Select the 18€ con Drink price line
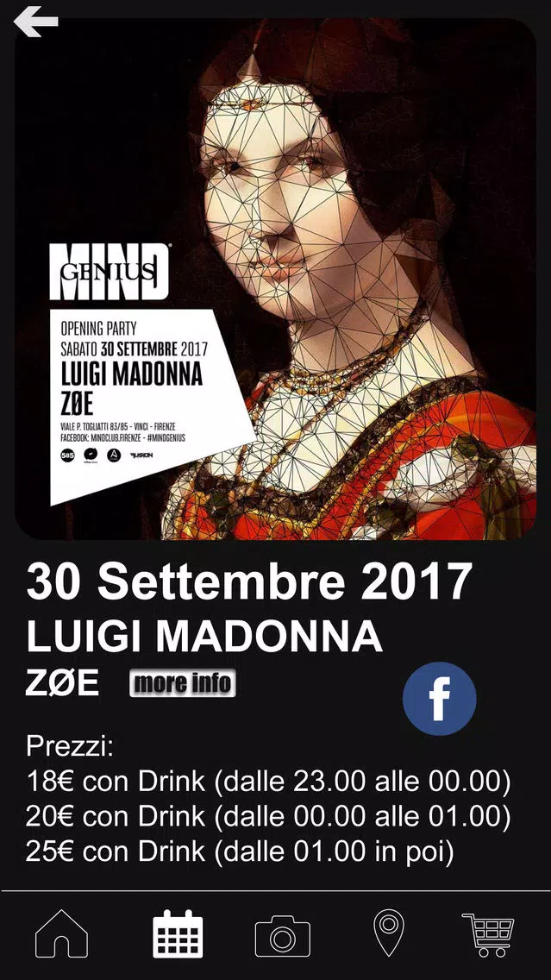Screen dimensions: 551x980 click(269, 782)
